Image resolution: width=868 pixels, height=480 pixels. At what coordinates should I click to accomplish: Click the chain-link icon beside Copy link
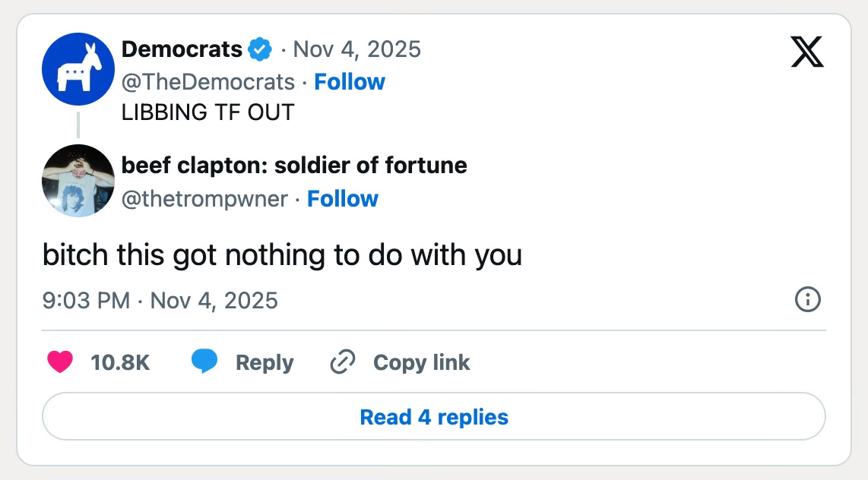tap(342, 362)
